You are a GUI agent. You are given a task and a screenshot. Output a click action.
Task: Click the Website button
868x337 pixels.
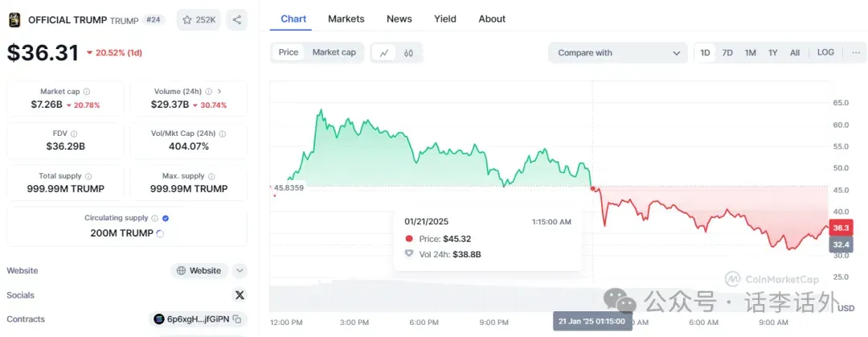(x=199, y=270)
